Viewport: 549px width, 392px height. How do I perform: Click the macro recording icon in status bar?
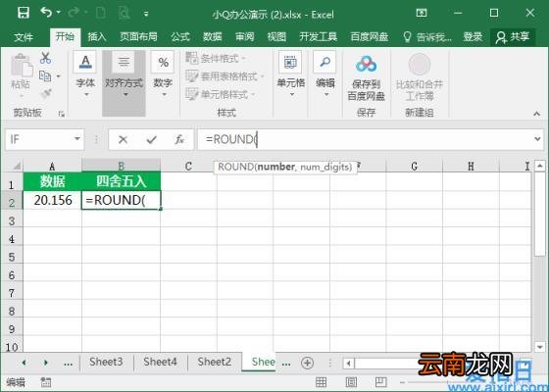45,382
